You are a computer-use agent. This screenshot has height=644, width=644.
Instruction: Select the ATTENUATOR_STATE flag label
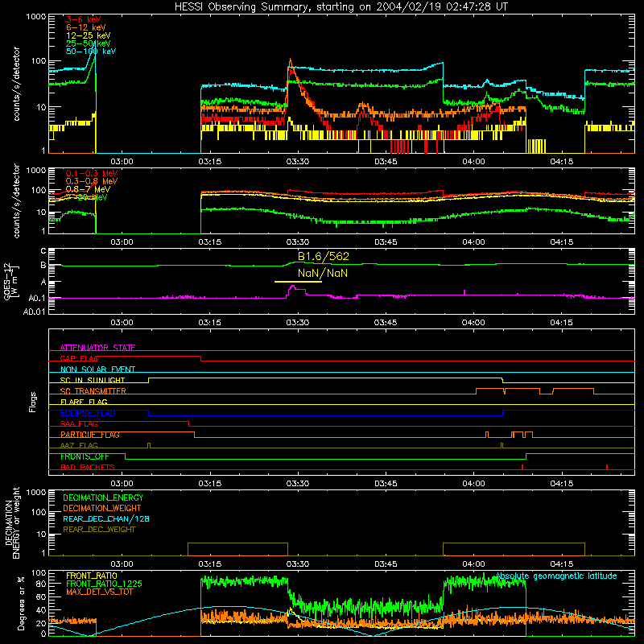coord(97,348)
